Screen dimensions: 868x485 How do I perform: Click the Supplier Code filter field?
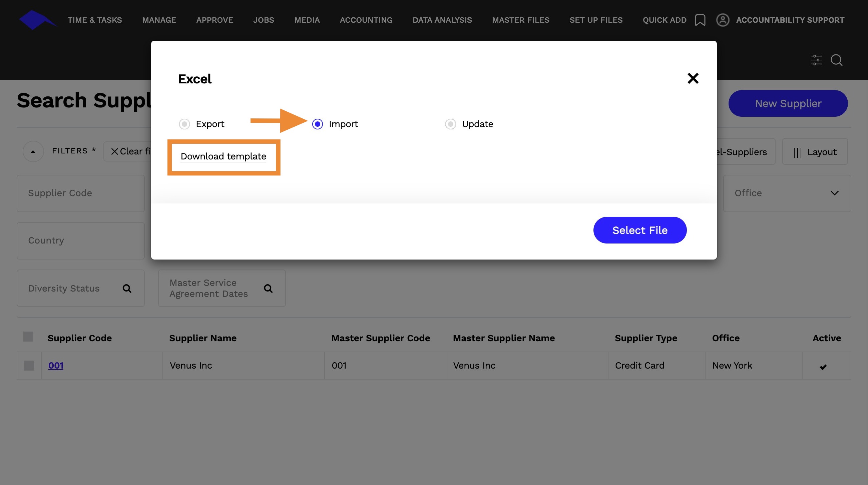(80, 193)
